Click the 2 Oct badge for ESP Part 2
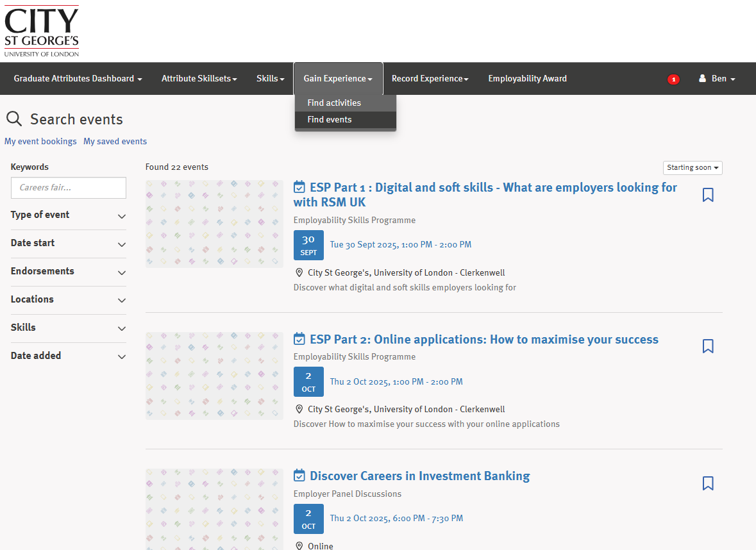This screenshot has height=550, width=756. click(x=308, y=382)
